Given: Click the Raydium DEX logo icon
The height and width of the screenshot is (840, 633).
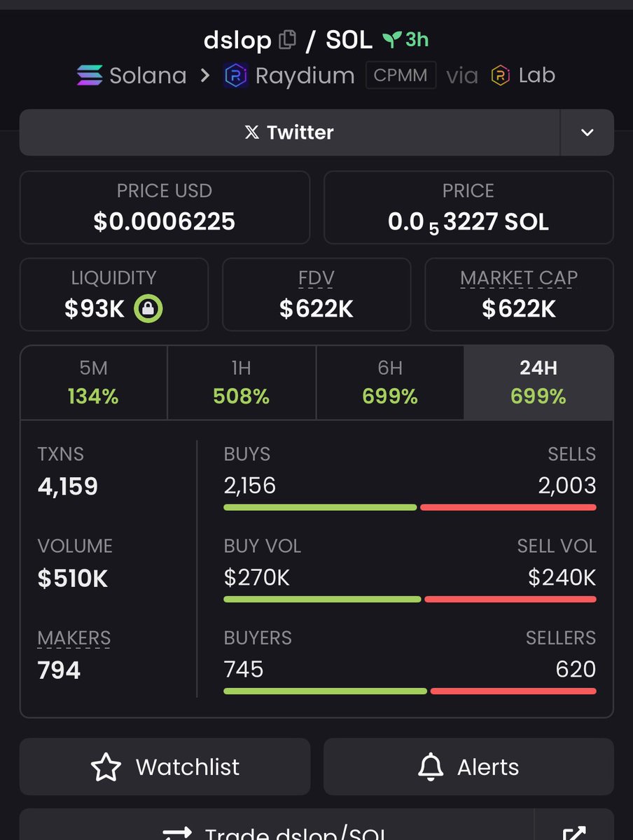Looking at the screenshot, I should point(236,76).
